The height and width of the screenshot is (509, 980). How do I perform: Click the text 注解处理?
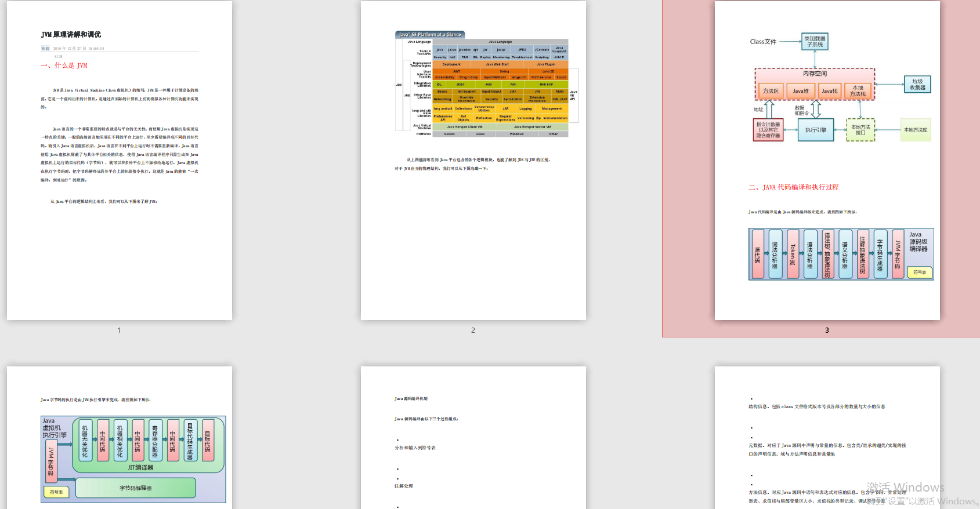404,486
